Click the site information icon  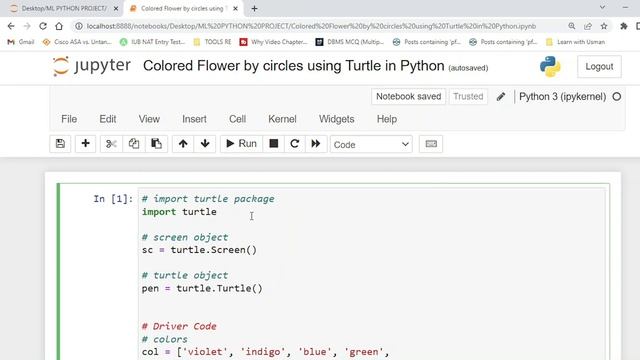click(x=78, y=26)
